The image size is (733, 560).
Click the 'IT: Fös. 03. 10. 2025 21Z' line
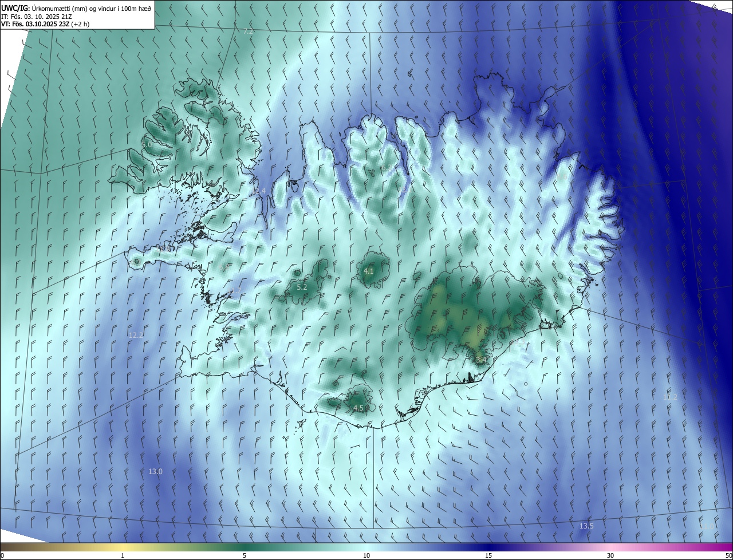click(x=36, y=16)
